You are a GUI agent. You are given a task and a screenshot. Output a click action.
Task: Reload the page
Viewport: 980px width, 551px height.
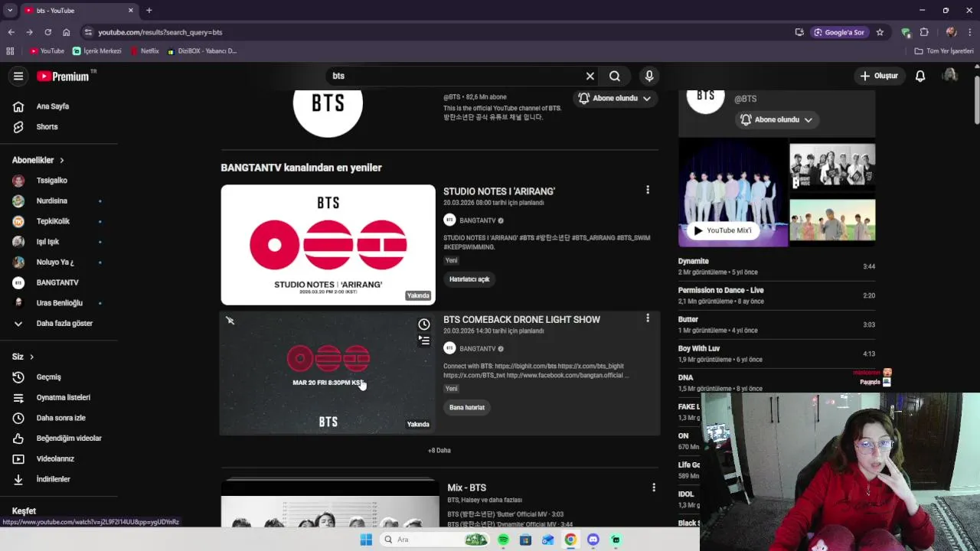(x=47, y=32)
